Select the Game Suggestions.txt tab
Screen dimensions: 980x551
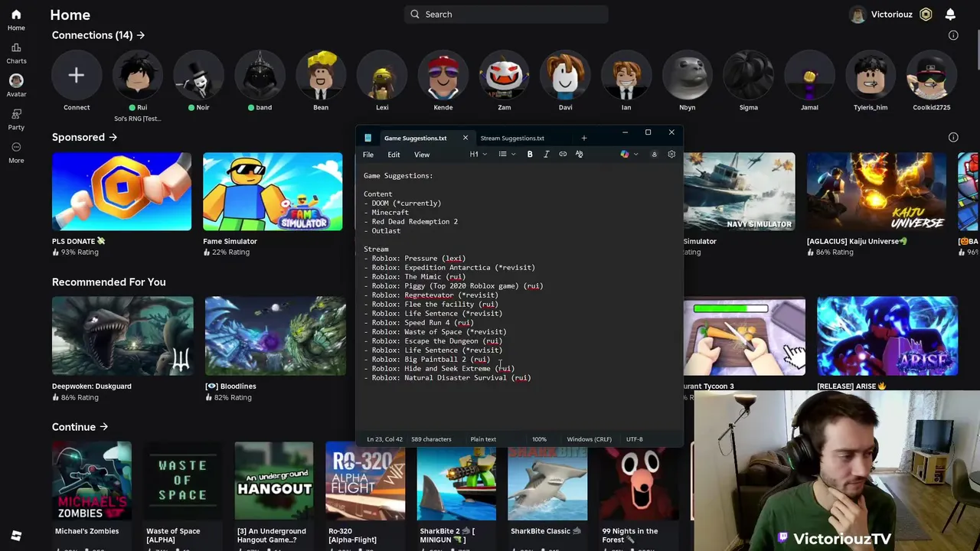(x=415, y=139)
